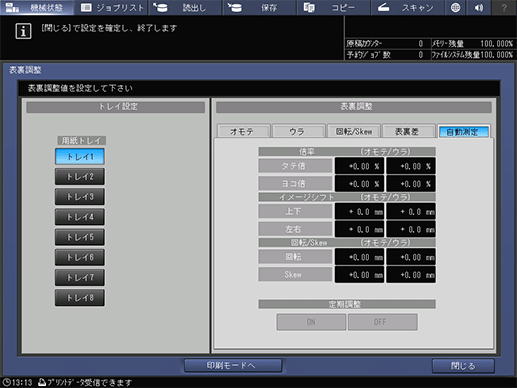This screenshot has width=517, height=388.
Task: Click the speaker volume icon
Action: point(479,7)
